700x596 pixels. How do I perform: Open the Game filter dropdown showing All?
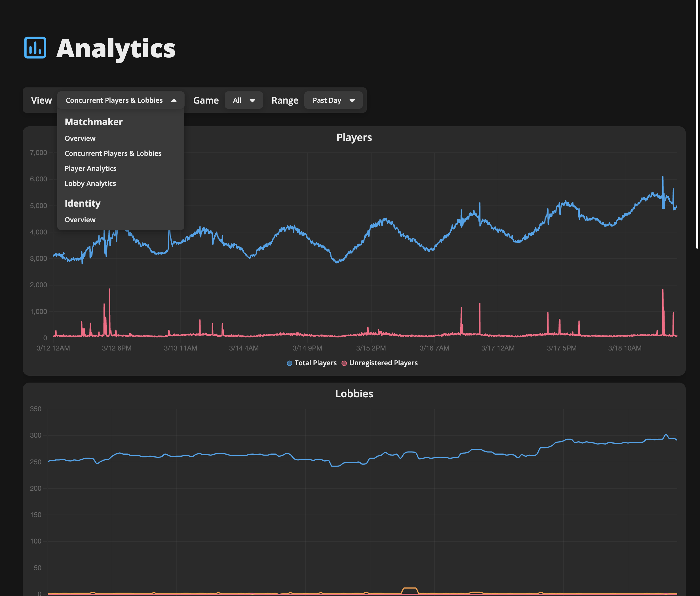[x=243, y=100]
